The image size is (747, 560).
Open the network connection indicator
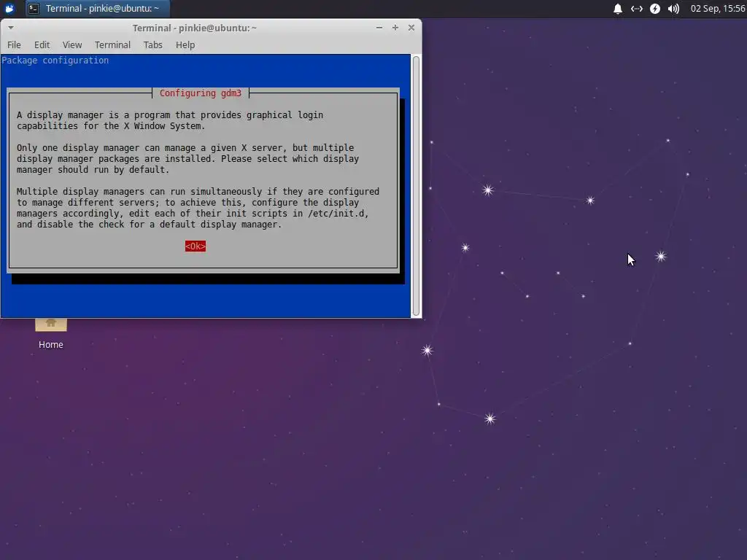point(636,9)
